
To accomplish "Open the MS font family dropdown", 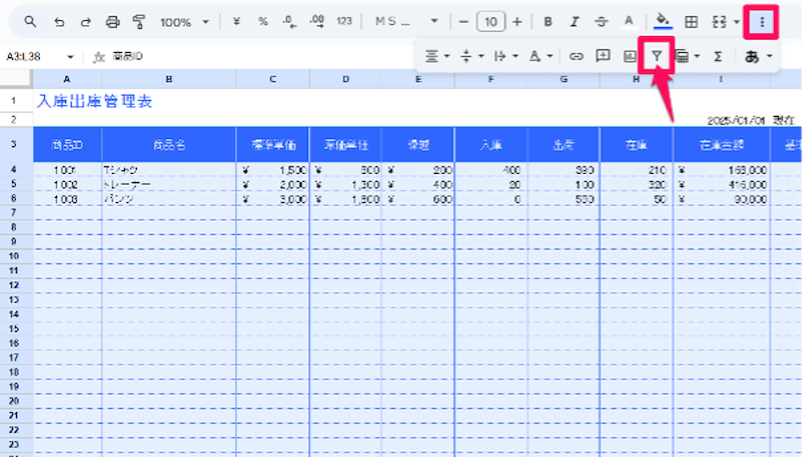I will tap(406, 22).
